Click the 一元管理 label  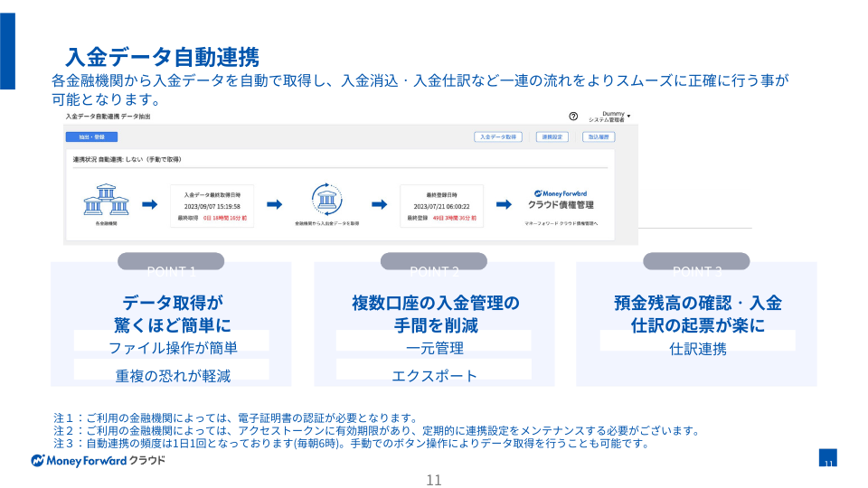tap(434, 348)
